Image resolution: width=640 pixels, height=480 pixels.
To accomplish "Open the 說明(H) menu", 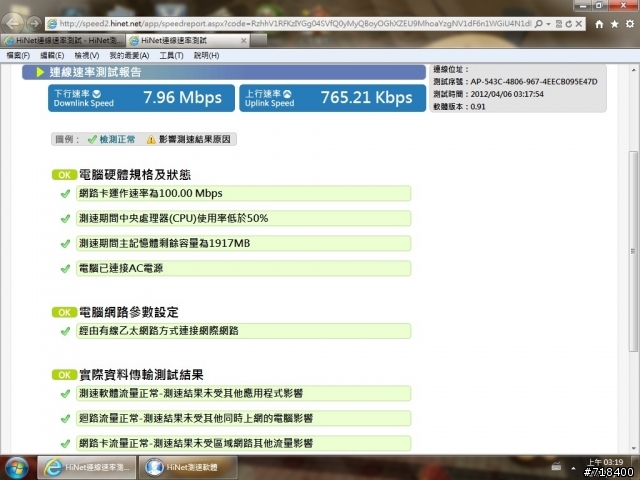I will 206,56.
